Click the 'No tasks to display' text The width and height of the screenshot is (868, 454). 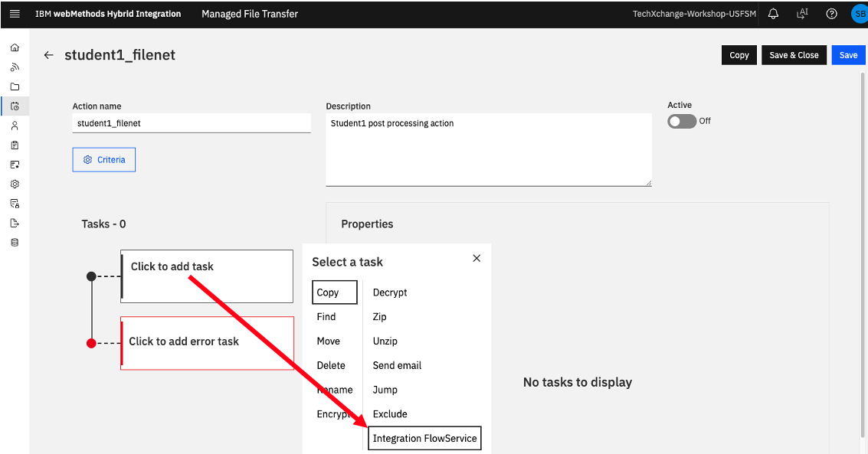(578, 382)
